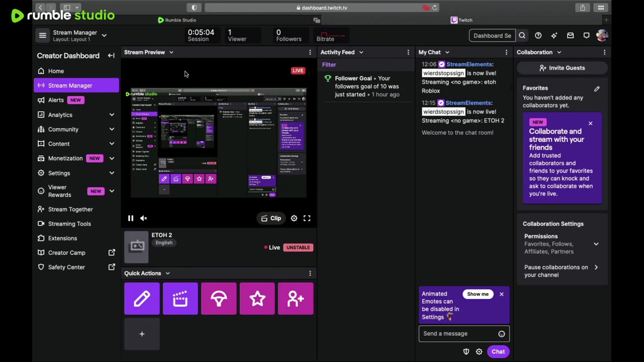Expand the Settings sidebar section

112,173
